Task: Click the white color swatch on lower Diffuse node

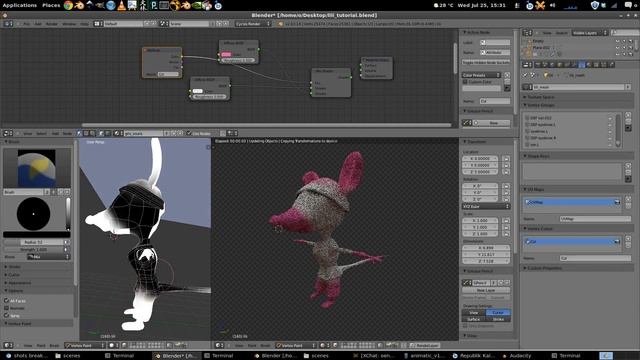Action: point(198,91)
